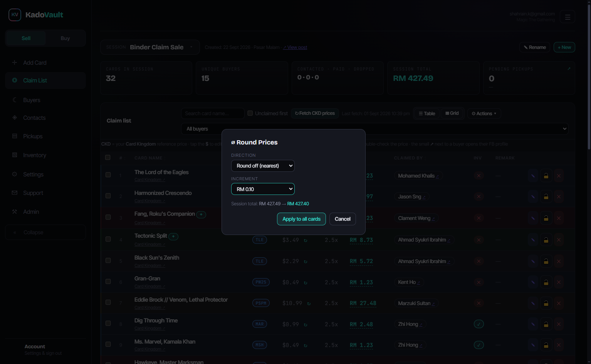
Task: Click the lock icon for Kent Ho row
Action: pyautogui.click(x=546, y=282)
